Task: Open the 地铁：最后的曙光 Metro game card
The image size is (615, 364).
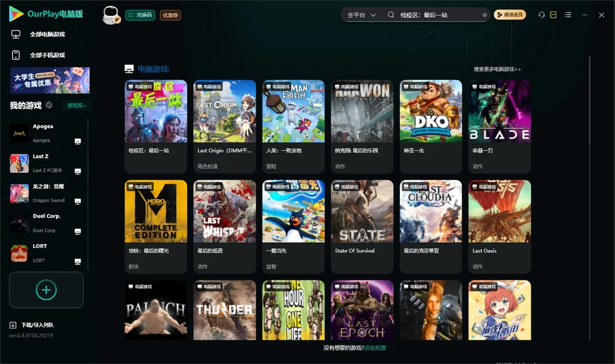Action: click(156, 226)
